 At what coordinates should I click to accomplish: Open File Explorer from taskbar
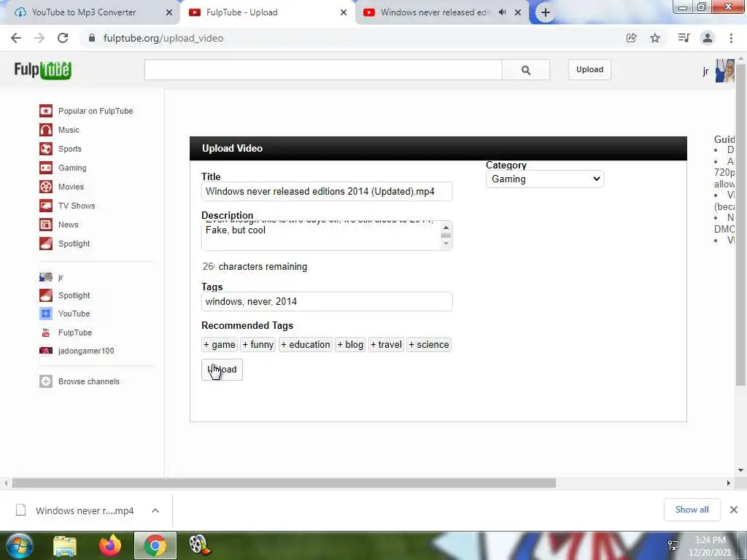click(x=65, y=546)
